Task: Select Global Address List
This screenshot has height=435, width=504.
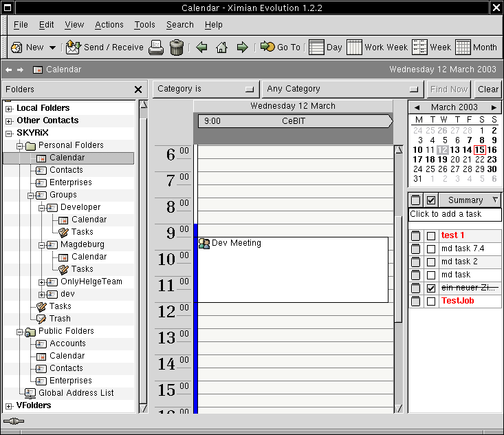Action: (x=76, y=393)
